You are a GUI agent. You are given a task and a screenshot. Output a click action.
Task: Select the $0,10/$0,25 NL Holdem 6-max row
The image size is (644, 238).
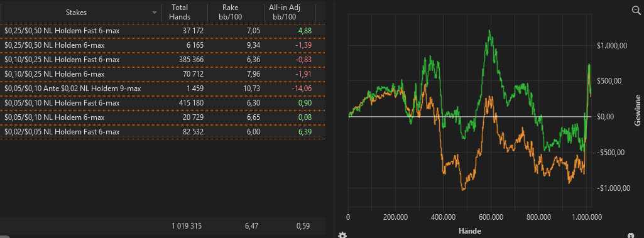[163, 74]
